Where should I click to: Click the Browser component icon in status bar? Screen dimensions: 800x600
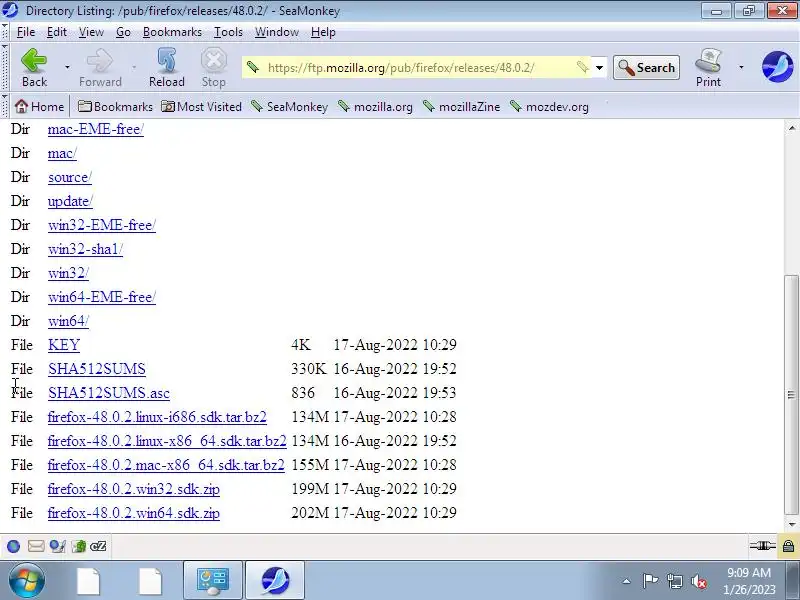click(14, 546)
